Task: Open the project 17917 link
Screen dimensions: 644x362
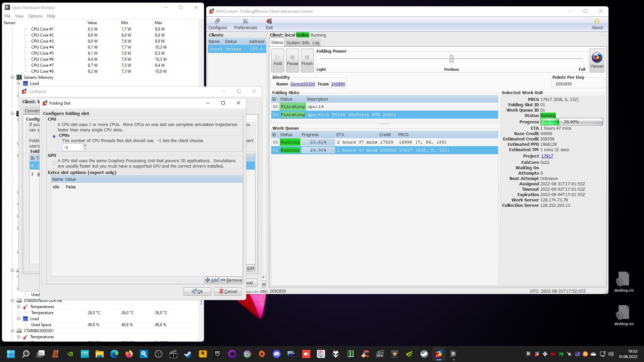Action: [x=547, y=156]
